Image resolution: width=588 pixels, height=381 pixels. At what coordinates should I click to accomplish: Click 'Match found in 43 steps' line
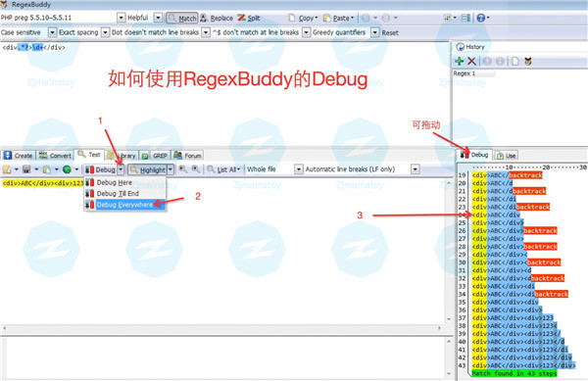tap(514, 373)
